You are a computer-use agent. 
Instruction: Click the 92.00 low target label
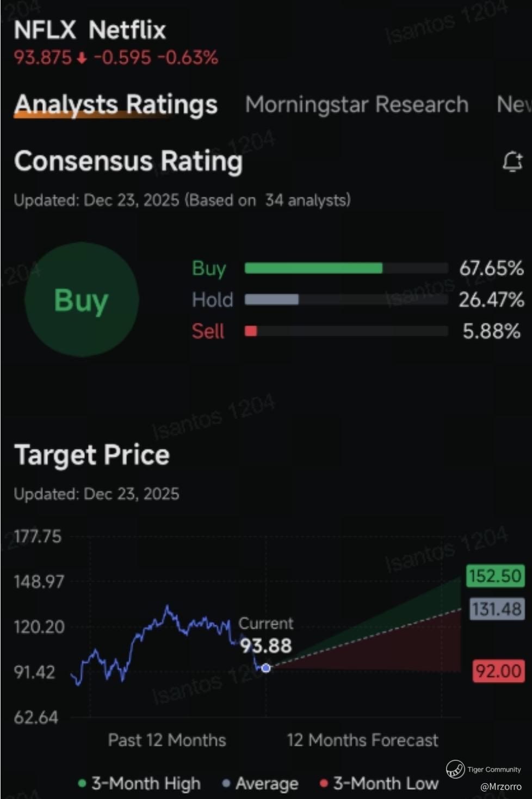pos(498,671)
